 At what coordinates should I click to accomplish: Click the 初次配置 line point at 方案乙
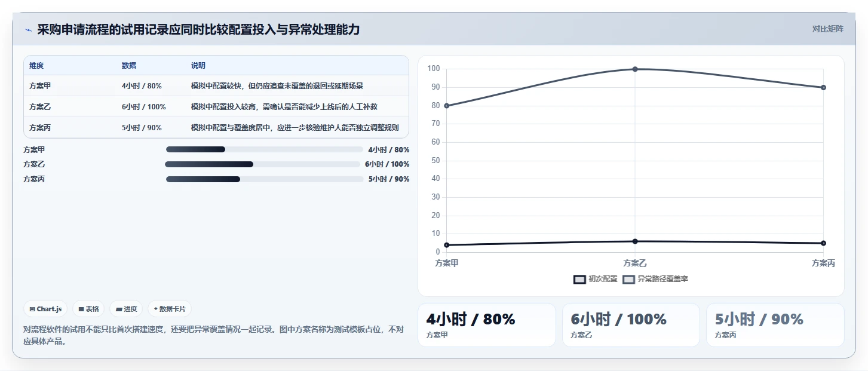(635, 241)
